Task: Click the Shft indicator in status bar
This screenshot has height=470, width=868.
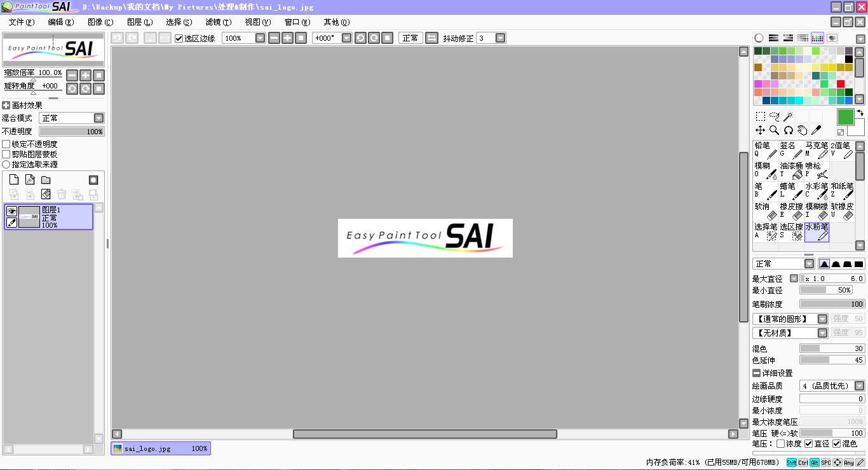Action: pos(792,462)
